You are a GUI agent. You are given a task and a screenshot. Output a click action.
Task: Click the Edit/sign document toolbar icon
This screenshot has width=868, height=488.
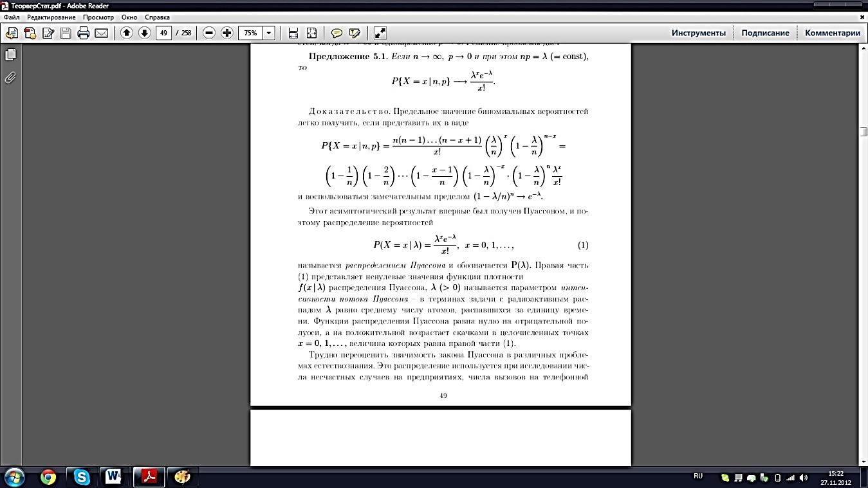[47, 33]
